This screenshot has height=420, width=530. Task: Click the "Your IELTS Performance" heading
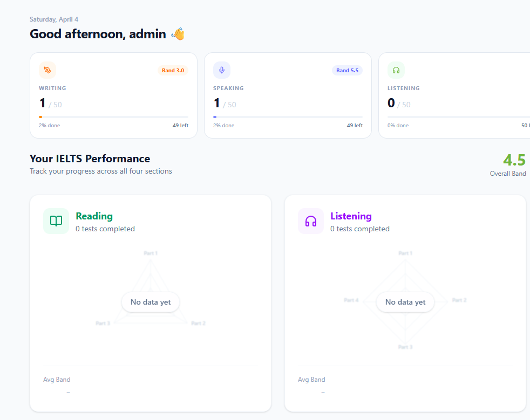(x=90, y=159)
